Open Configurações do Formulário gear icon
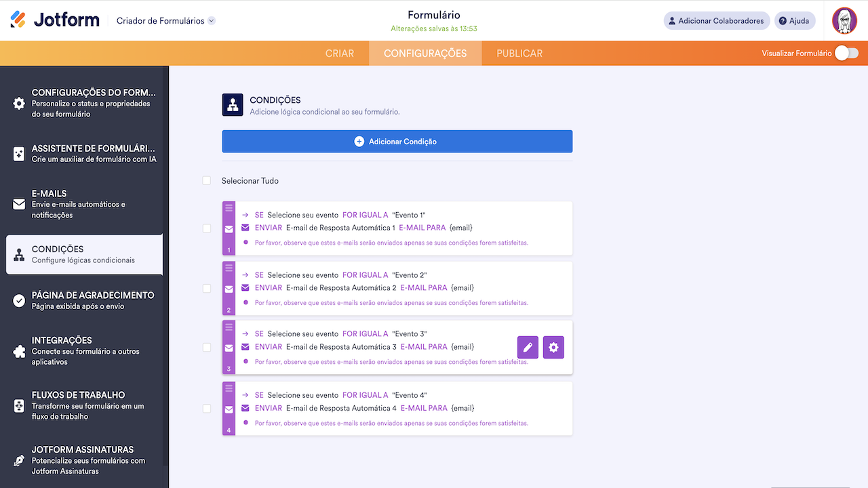The width and height of the screenshot is (868, 488). click(19, 103)
